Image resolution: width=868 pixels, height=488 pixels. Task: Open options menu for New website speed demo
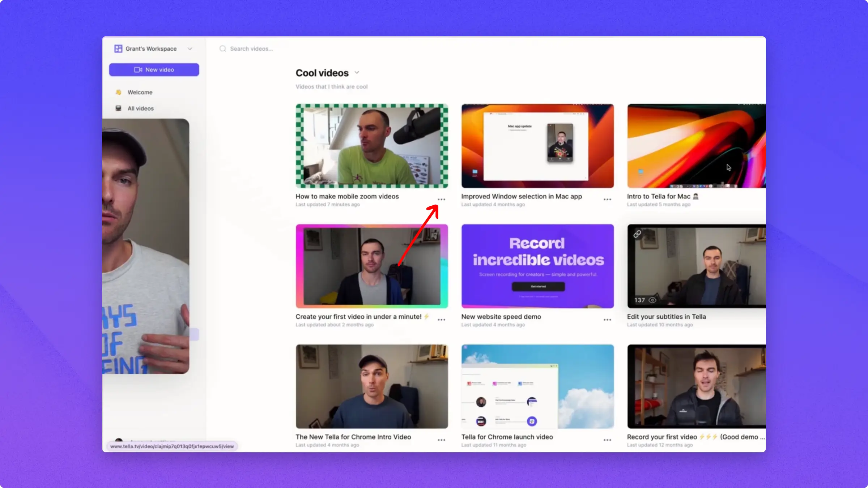click(x=607, y=320)
